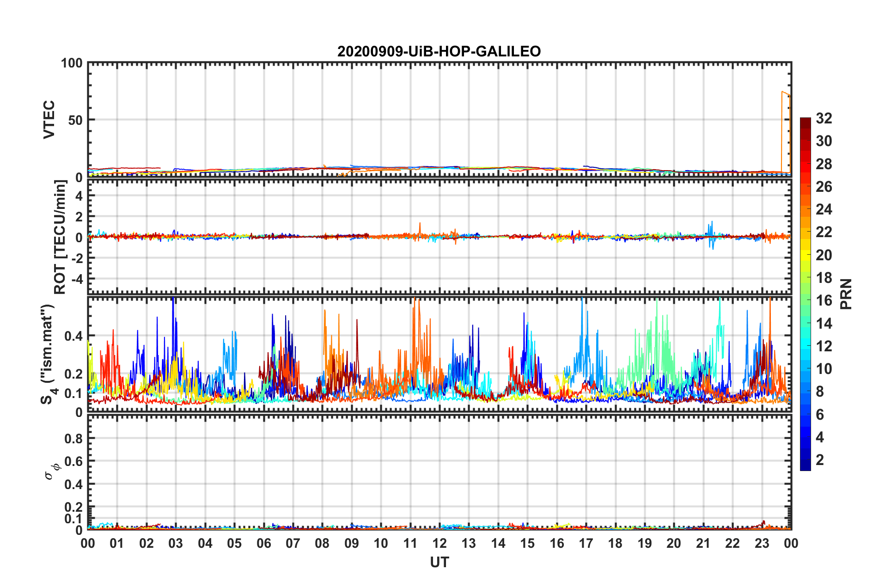Click colorbar tick label 30

coord(824,141)
